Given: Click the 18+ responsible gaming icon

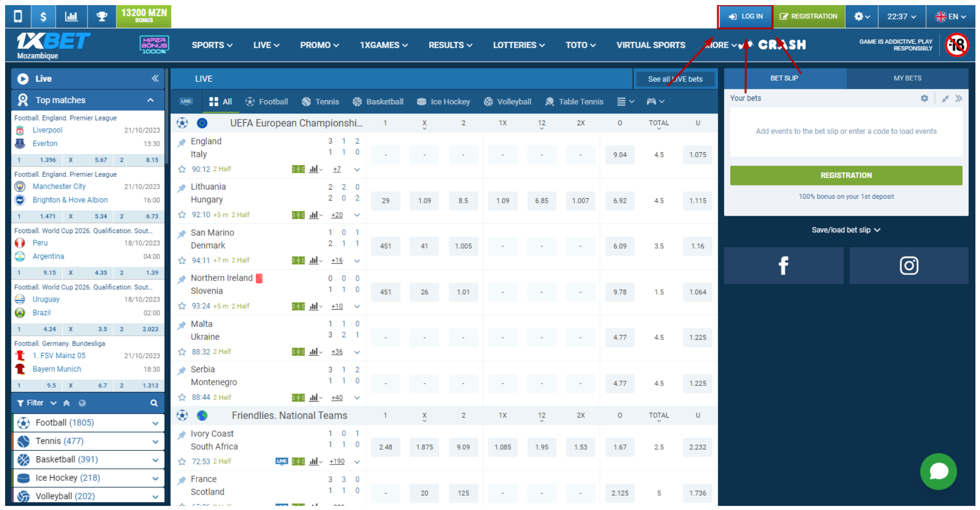Looking at the screenshot, I should [956, 45].
